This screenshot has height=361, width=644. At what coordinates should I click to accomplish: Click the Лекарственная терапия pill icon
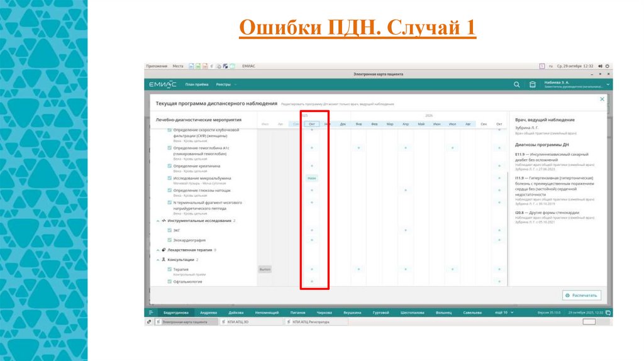click(164, 250)
